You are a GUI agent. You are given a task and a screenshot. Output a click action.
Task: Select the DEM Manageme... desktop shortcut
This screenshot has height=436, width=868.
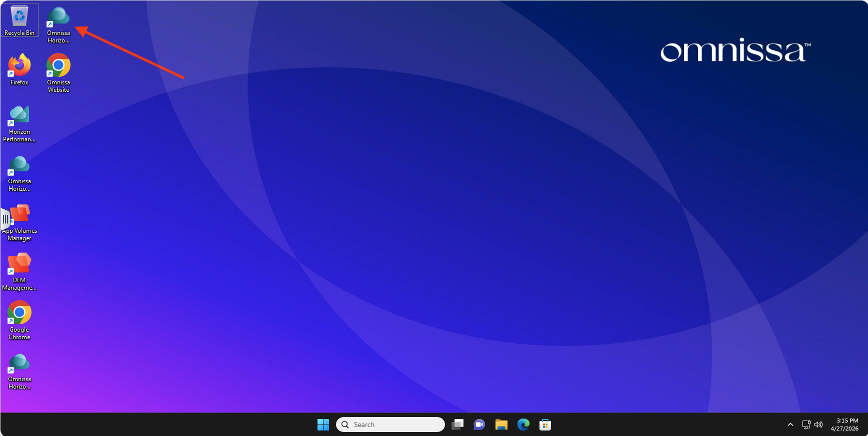point(19,272)
